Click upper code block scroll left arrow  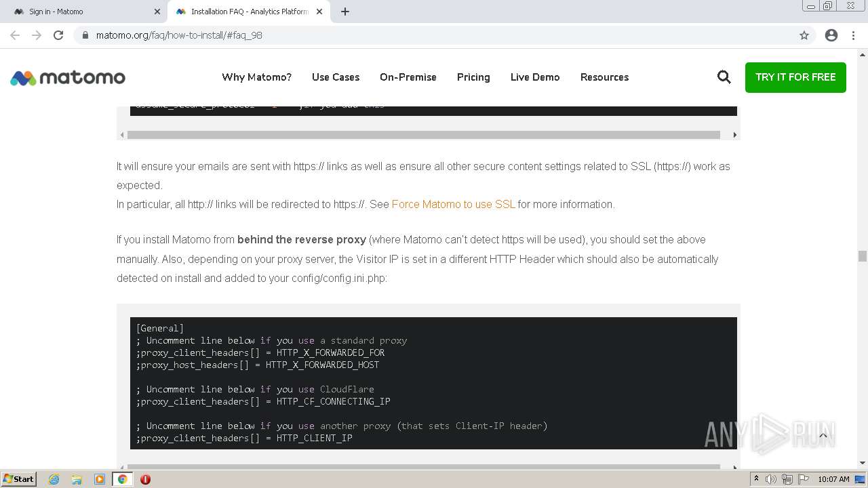coord(122,135)
